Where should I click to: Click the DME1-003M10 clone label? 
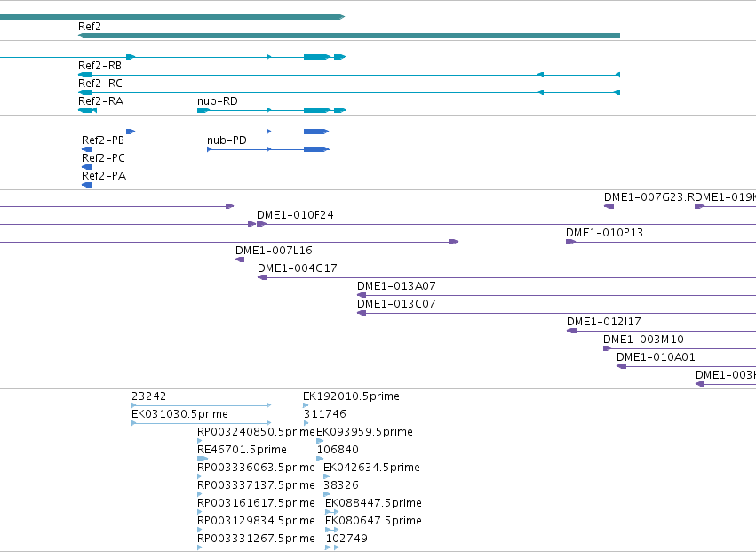coord(644,340)
